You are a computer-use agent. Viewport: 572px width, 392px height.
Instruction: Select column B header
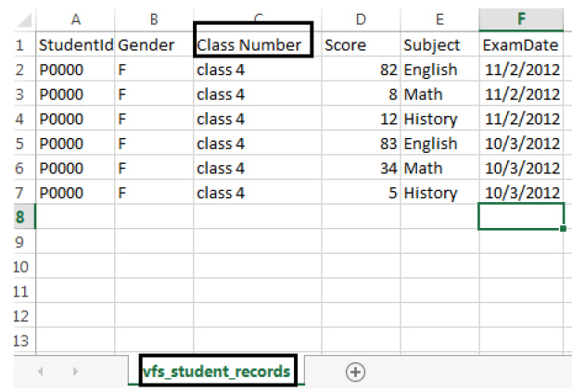(x=153, y=19)
